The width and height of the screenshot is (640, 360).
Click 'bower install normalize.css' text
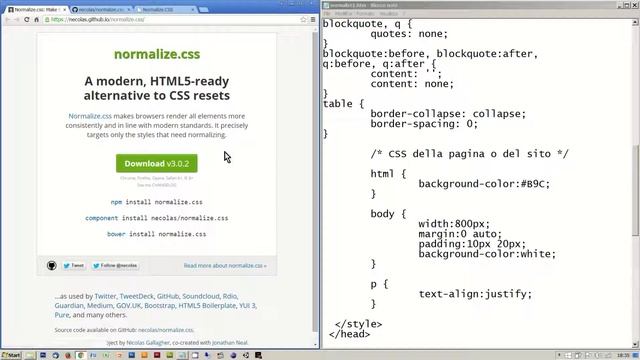[157, 234]
